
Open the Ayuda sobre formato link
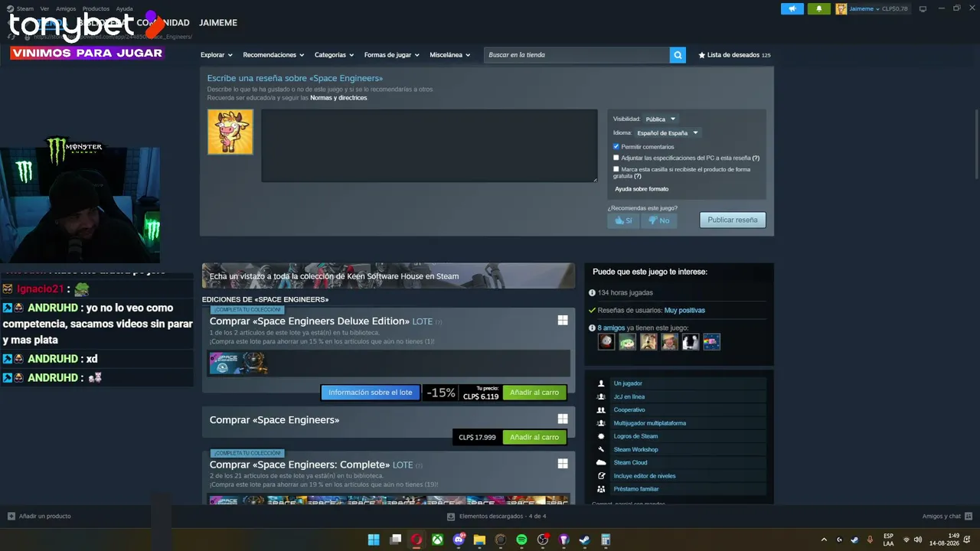tap(642, 189)
